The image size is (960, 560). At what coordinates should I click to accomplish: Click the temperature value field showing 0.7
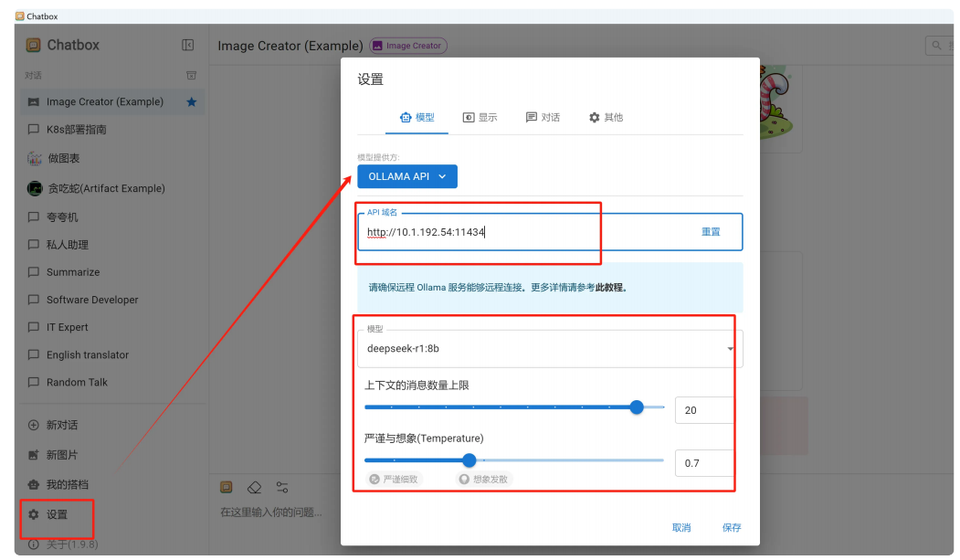704,463
